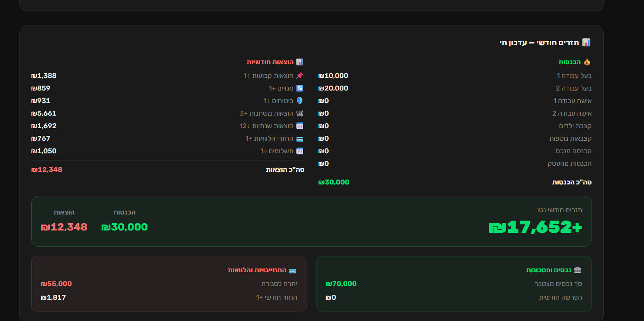Click the calendar icon for תשלומים

click(300, 151)
